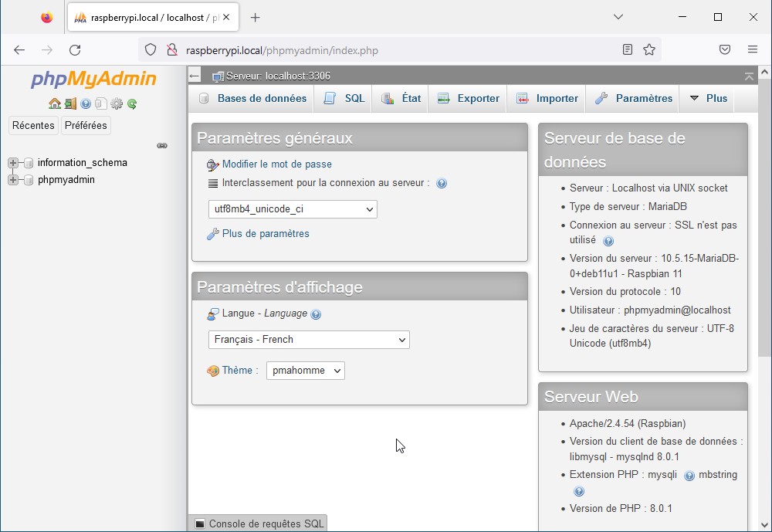Bookmark this page with the star icon
The height and width of the screenshot is (532, 772).
pos(649,49)
